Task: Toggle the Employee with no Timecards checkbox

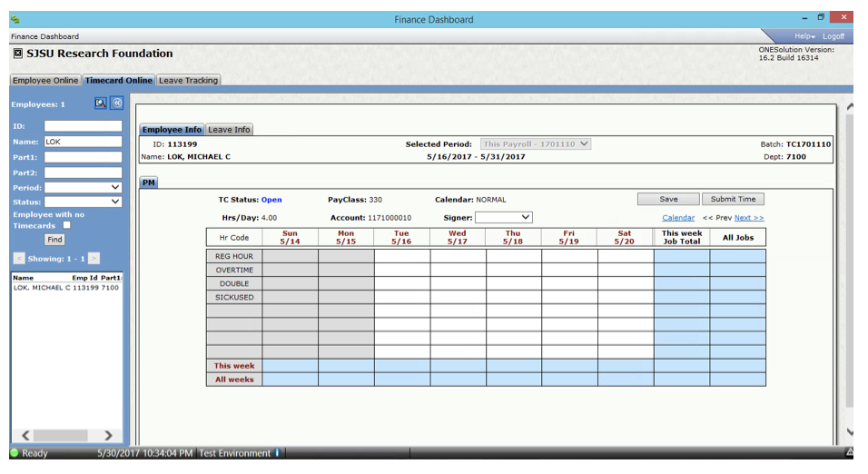Action: pos(66,225)
